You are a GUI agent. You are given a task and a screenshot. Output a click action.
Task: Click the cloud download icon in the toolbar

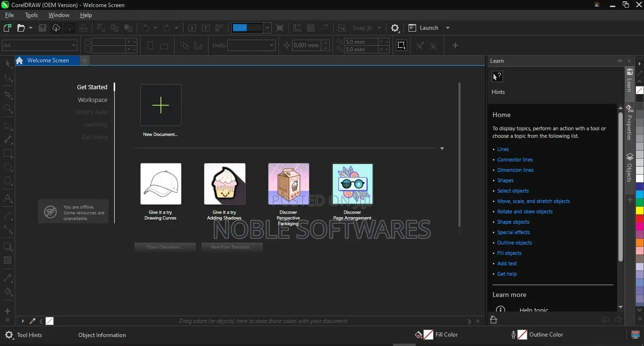click(x=56, y=28)
